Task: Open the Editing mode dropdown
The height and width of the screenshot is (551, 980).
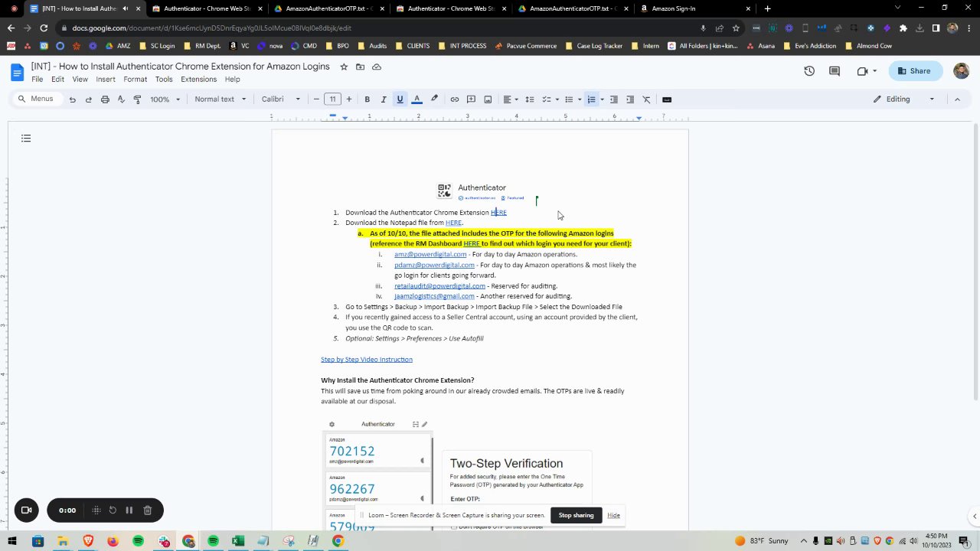Action: coord(903,99)
